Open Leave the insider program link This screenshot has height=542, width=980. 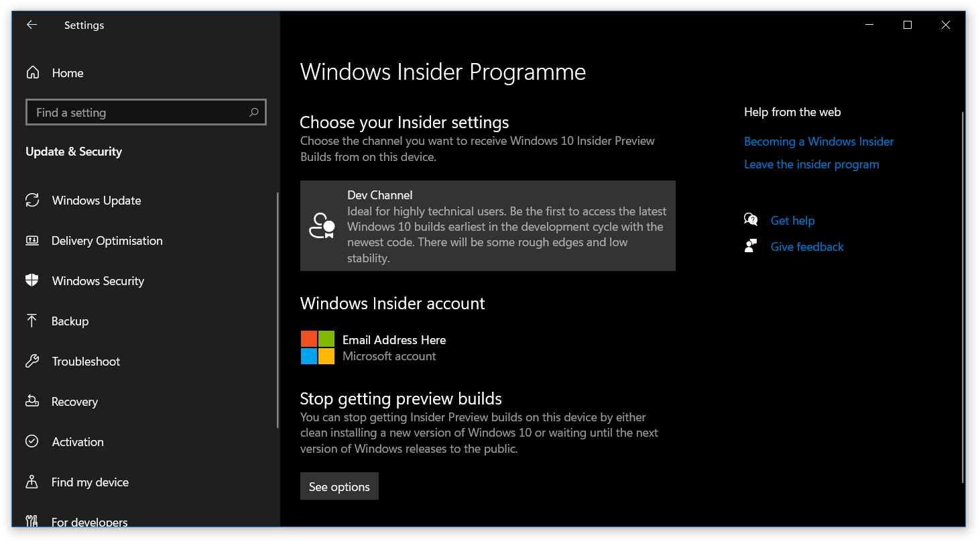pyautogui.click(x=811, y=164)
